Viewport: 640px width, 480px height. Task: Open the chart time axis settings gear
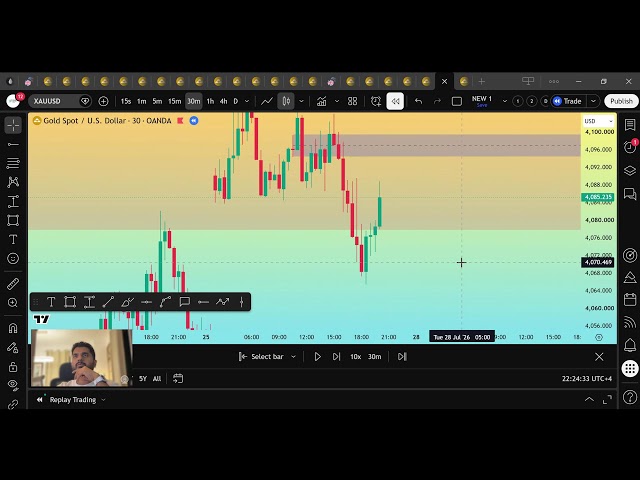(599, 337)
